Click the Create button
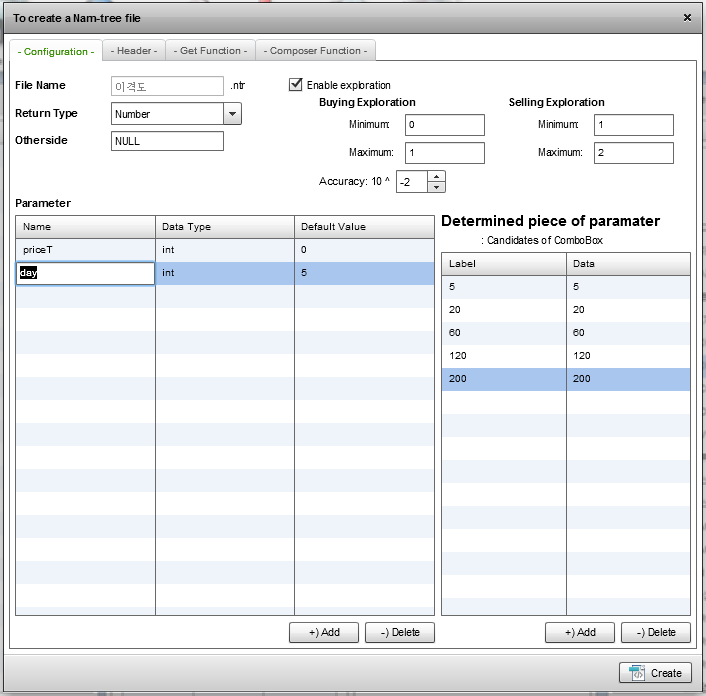 [656, 673]
